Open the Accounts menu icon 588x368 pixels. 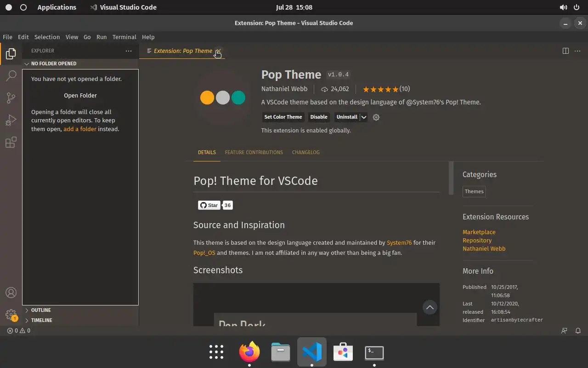point(11,293)
